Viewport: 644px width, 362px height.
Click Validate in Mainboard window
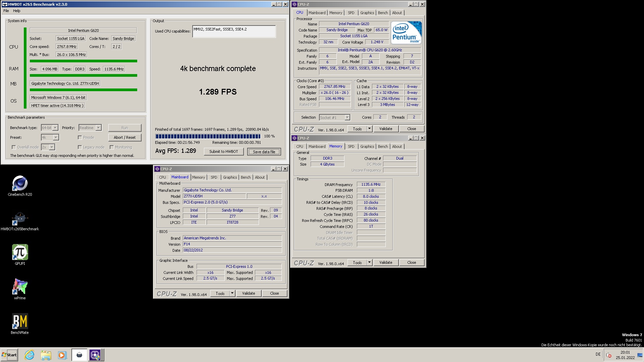coord(249,293)
